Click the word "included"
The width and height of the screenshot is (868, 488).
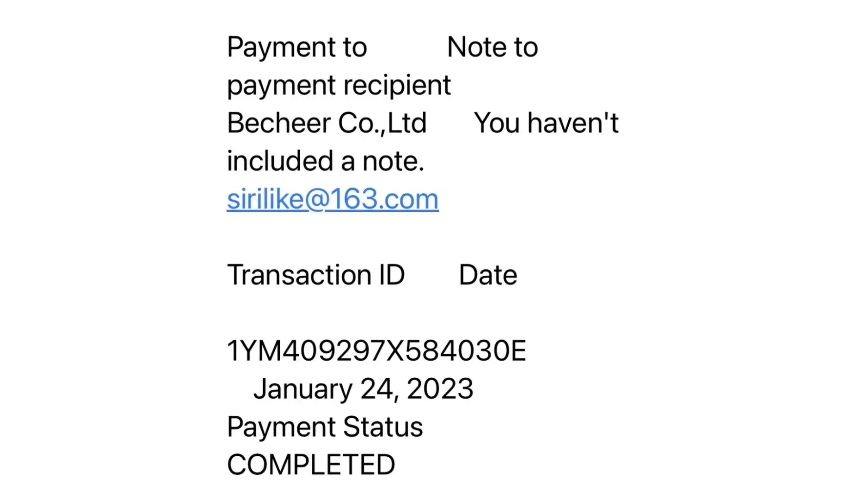[280, 161]
